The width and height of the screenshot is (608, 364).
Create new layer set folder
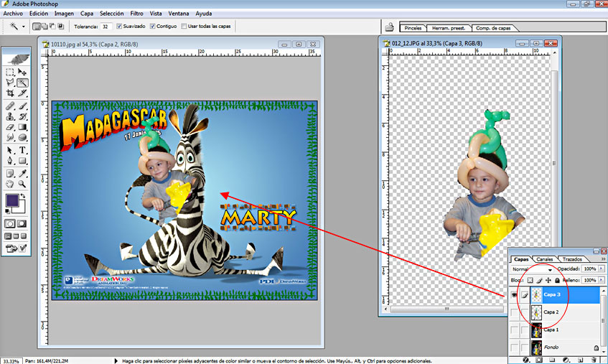pyautogui.click(x=552, y=360)
